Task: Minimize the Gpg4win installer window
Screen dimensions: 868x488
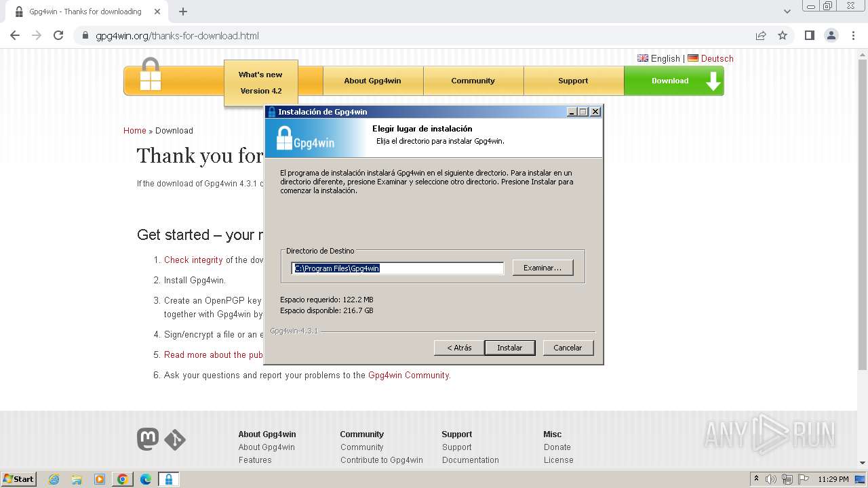Action: [x=572, y=112]
